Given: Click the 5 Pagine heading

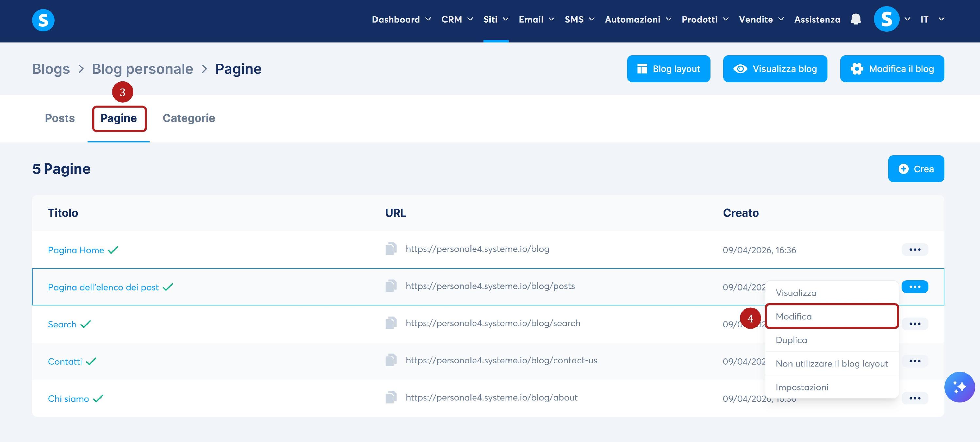Looking at the screenshot, I should coord(61,169).
